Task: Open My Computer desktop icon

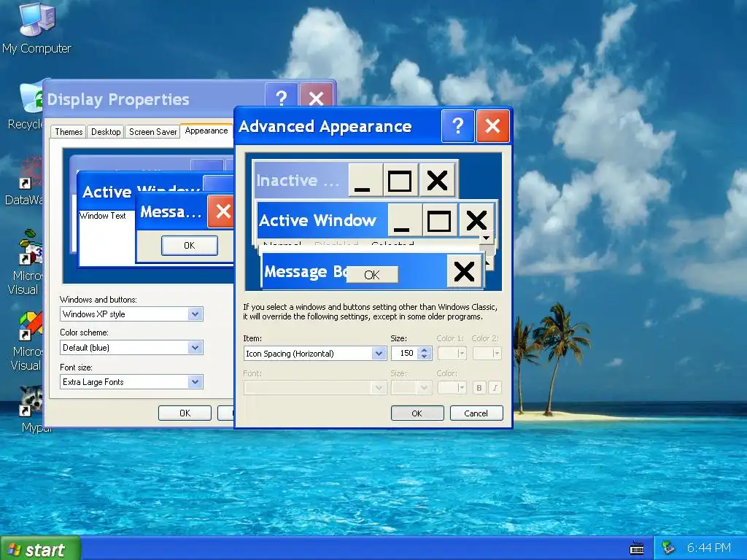Action: tap(36, 28)
